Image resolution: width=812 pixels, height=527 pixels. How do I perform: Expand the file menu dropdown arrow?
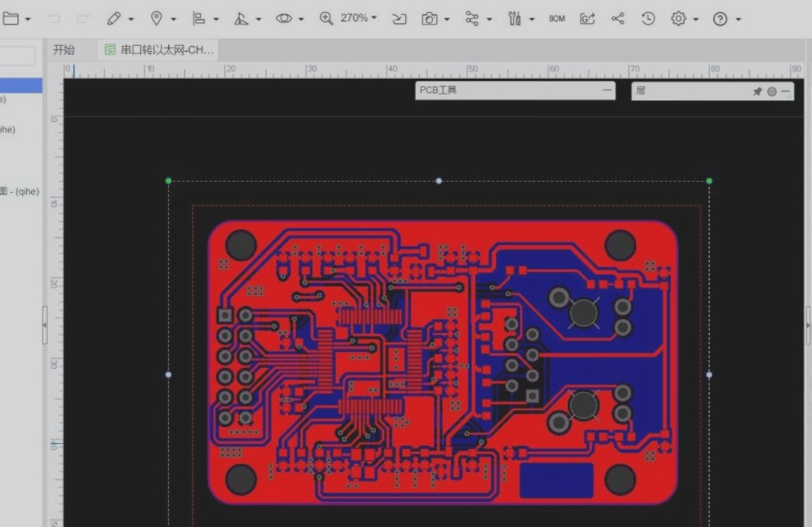(x=29, y=17)
